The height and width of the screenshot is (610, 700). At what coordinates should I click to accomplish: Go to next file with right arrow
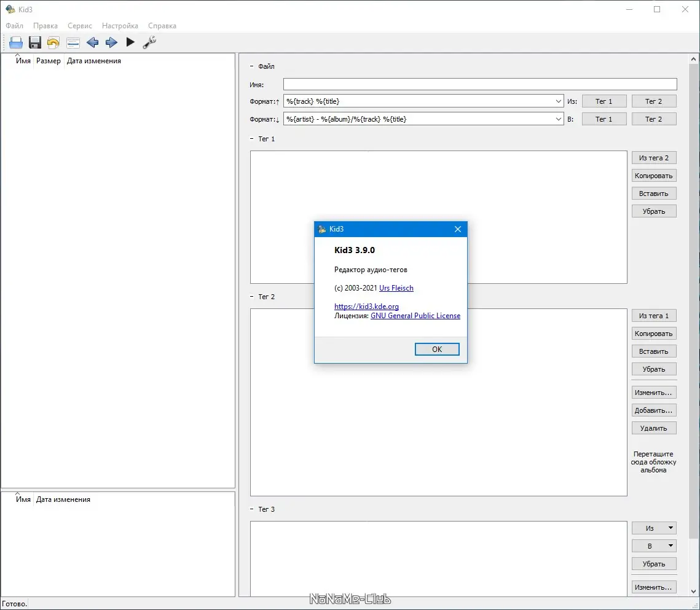tap(111, 42)
